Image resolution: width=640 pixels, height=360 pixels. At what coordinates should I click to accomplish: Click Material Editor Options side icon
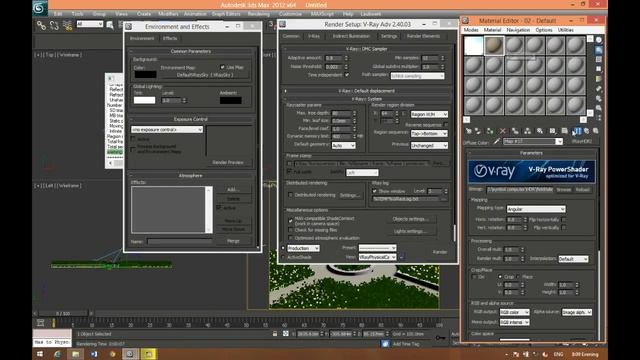[599, 98]
